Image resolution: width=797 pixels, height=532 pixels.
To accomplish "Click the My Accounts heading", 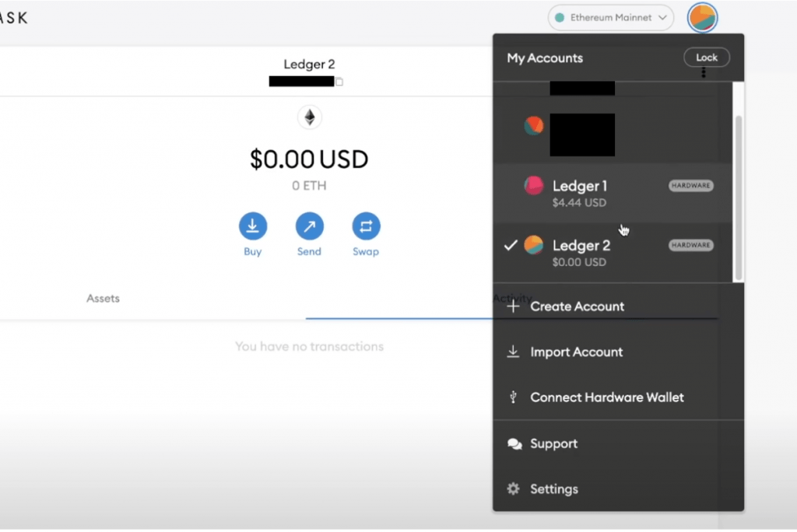I will 544,58.
